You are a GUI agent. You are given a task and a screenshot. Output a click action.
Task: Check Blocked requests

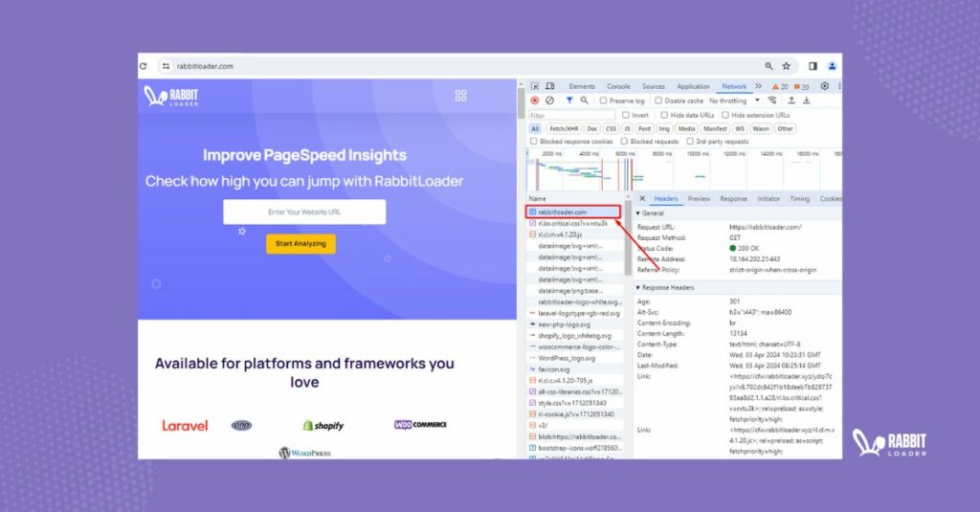624,142
